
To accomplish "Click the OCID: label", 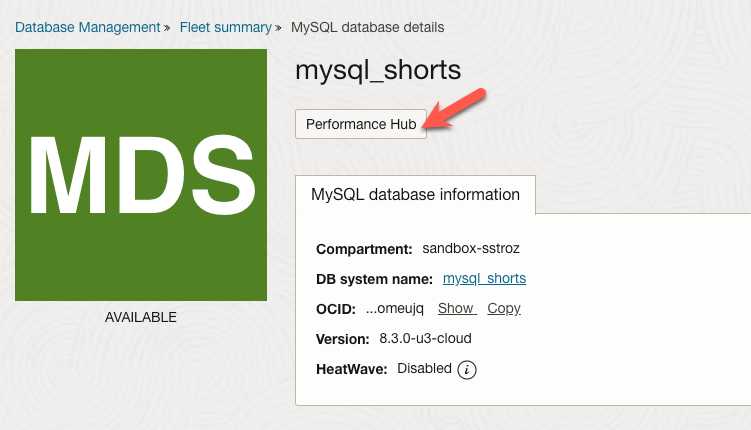I will tap(336, 309).
